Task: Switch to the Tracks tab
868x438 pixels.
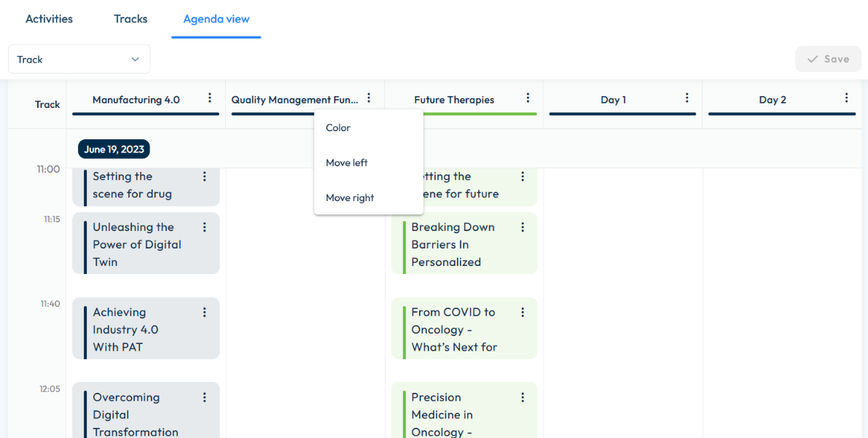Action: 130,19
